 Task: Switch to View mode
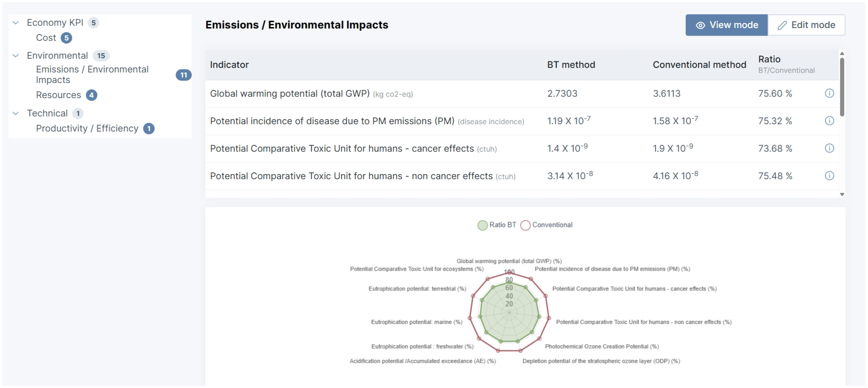click(727, 25)
